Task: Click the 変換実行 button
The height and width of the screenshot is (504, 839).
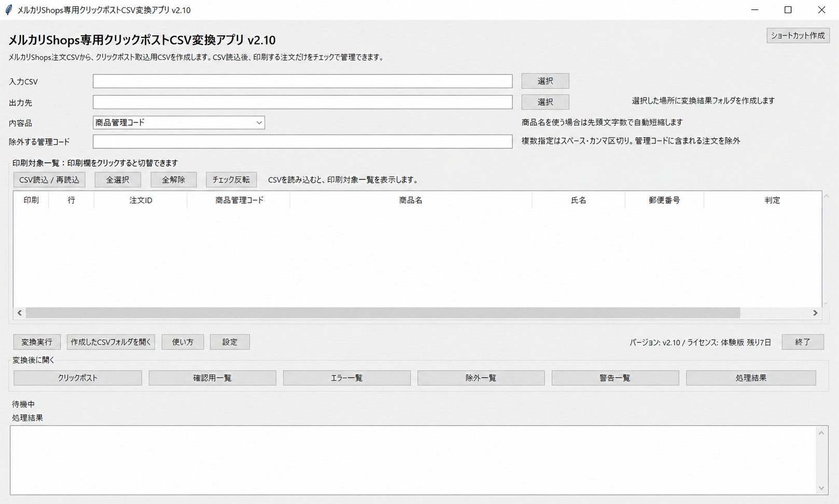Action: pos(37,342)
